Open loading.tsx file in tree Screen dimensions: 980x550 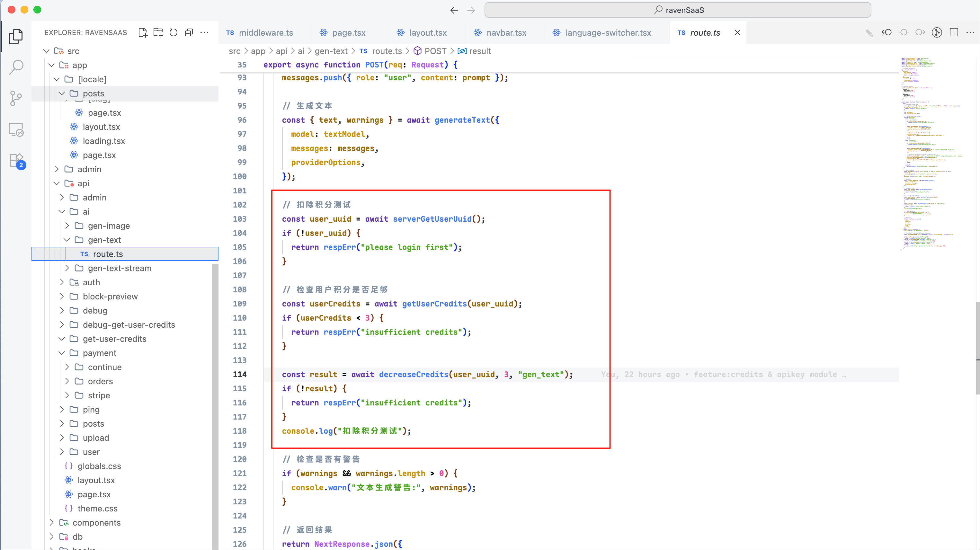[x=103, y=141]
